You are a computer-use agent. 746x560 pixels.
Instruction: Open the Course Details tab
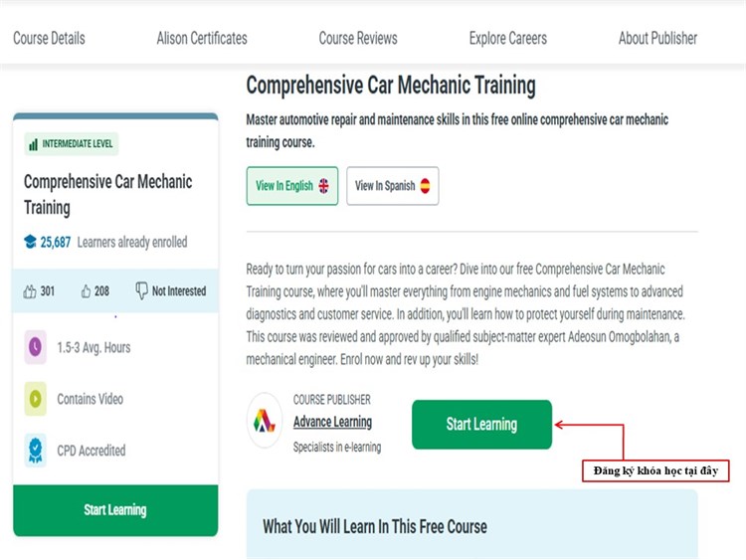coord(49,39)
